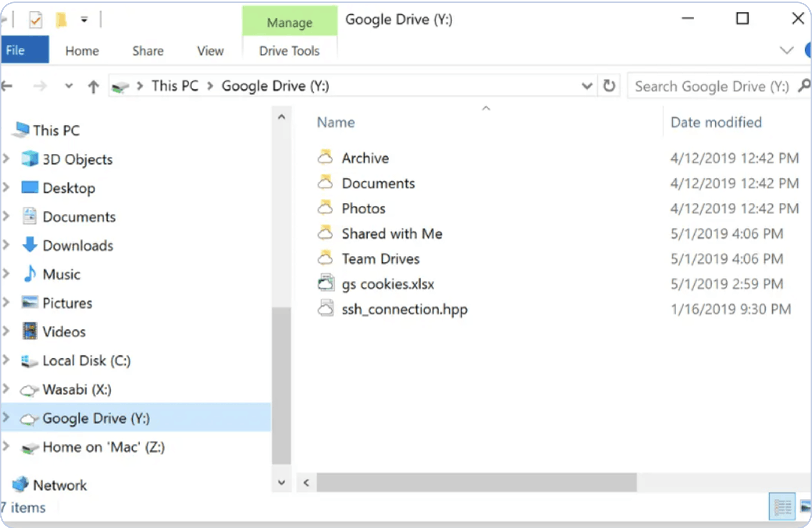
Task: Expand the 3D Objects tree node
Action: (x=6, y=158)
